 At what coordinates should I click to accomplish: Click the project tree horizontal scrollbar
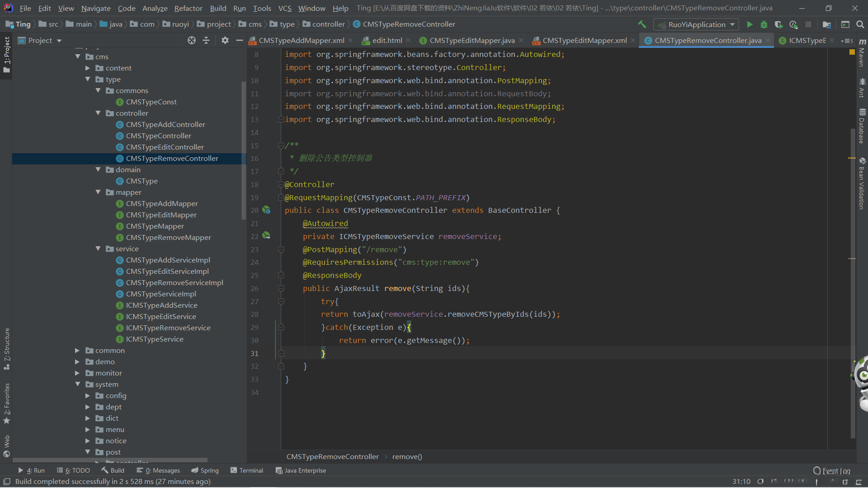point(111,460)
